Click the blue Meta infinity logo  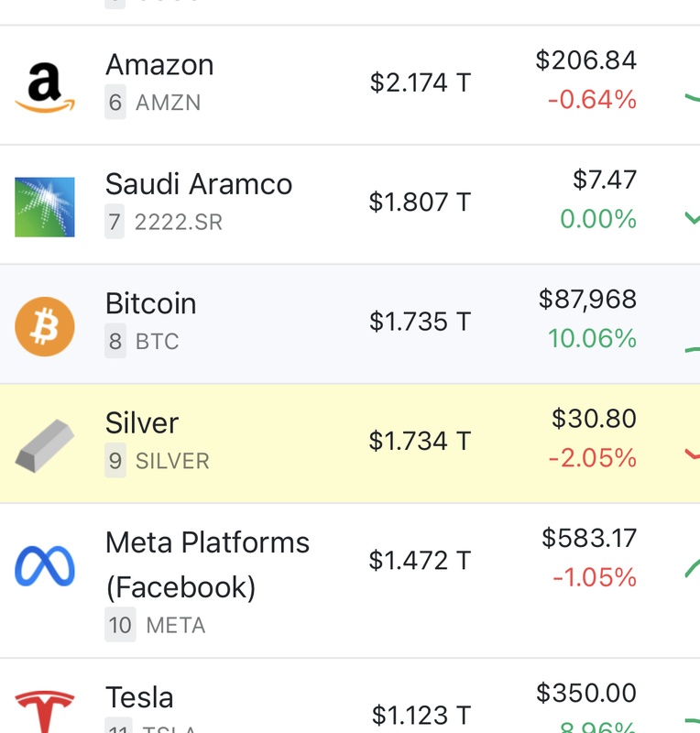[x=45, y=565]
